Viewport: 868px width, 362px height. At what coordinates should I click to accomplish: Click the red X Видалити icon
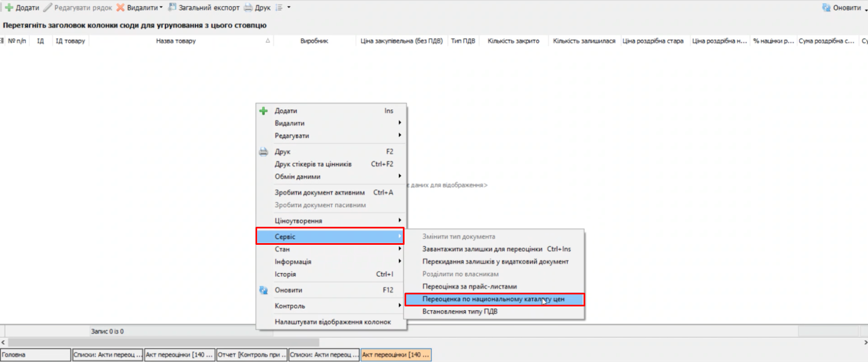pyautogui.click(x=121, y=8)
